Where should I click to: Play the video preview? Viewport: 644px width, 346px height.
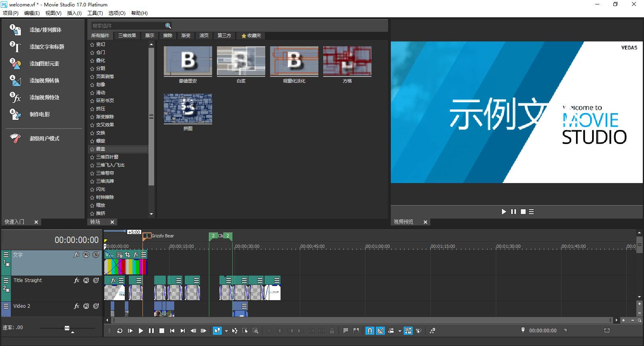point(504,212)
